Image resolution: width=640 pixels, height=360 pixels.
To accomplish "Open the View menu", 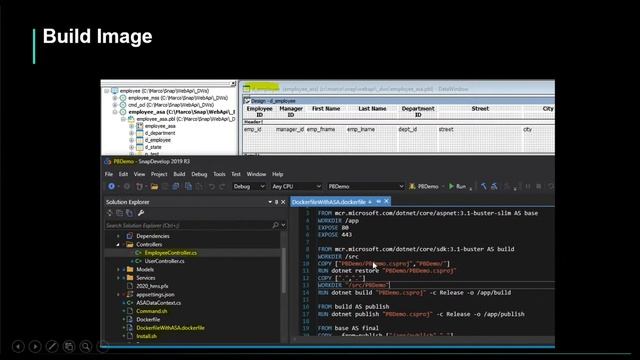I will (139, 174).
